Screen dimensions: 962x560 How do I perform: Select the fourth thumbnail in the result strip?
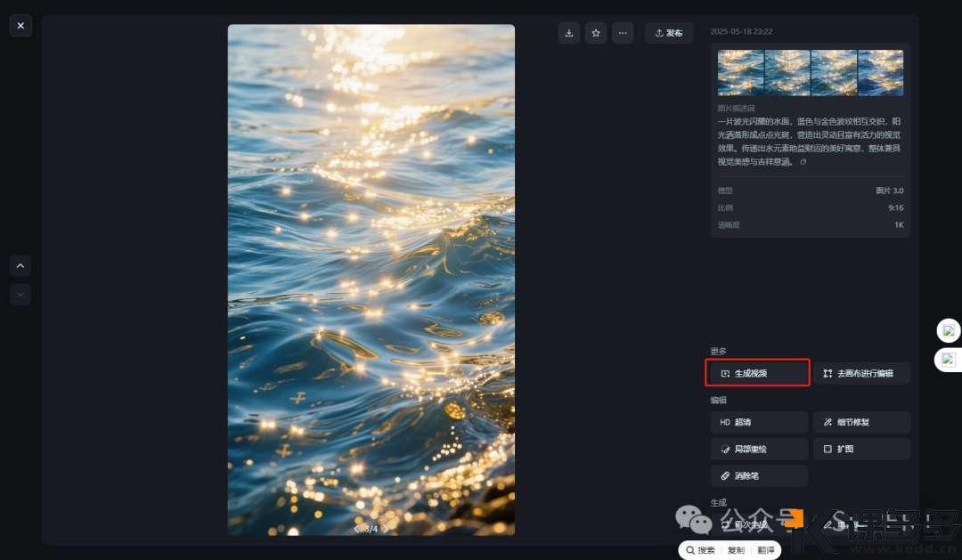coord(880,73)
